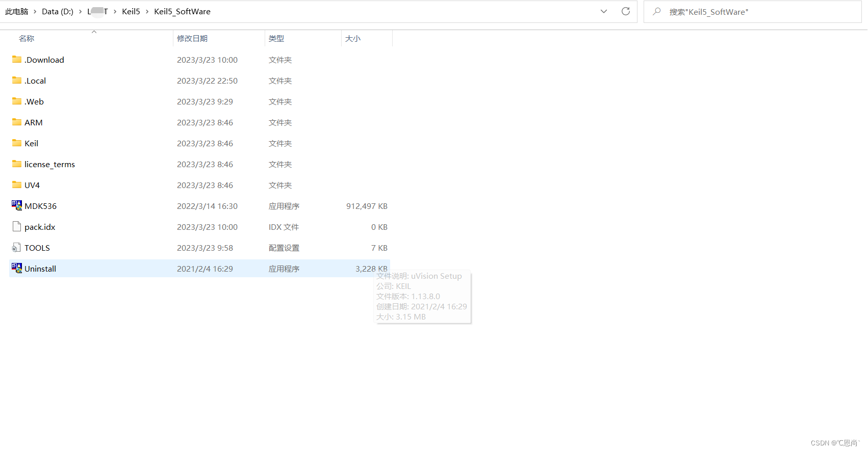Viewport: 868px width, 451px height.
Task: Expand the chevron after Data (D:)
Action: (x=81, y=12)
